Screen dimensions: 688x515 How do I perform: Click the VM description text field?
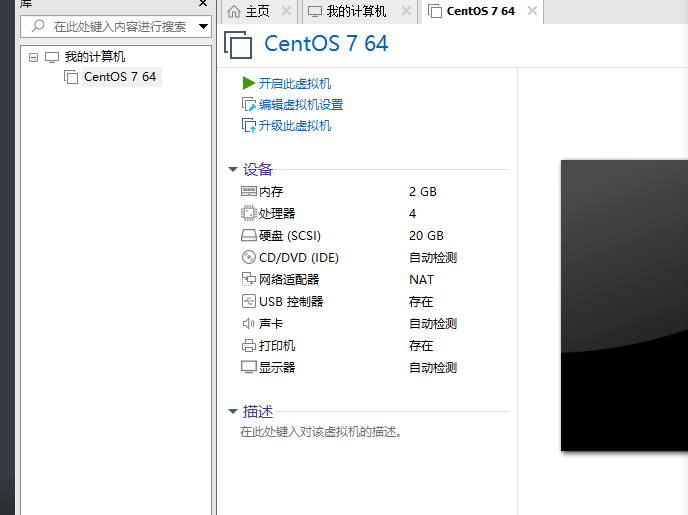click(x=320, y=432)
